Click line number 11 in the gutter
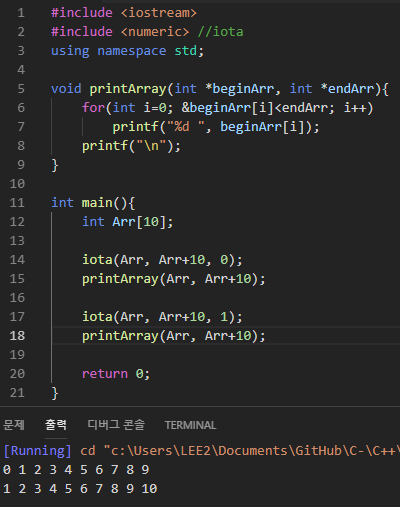 click(17, 203)
